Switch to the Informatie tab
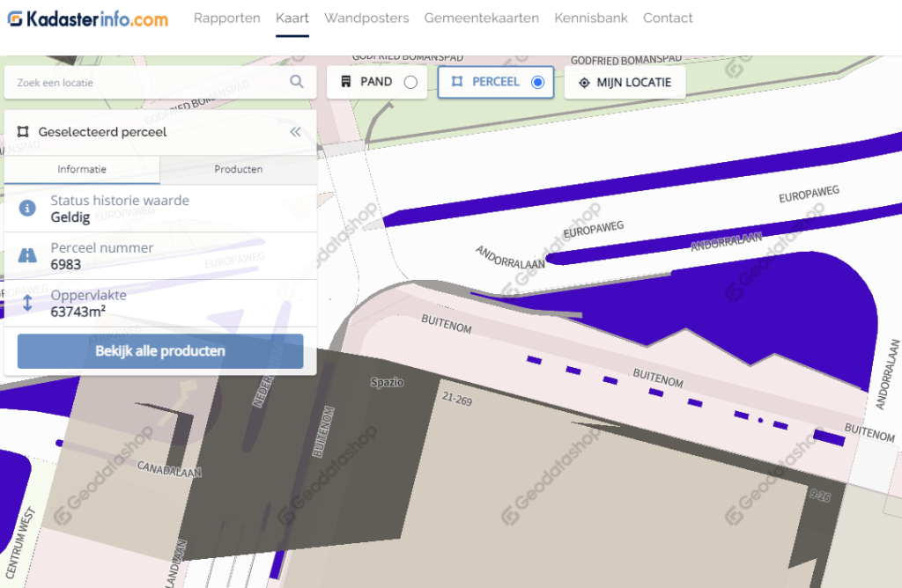 [x=82, y=169]
